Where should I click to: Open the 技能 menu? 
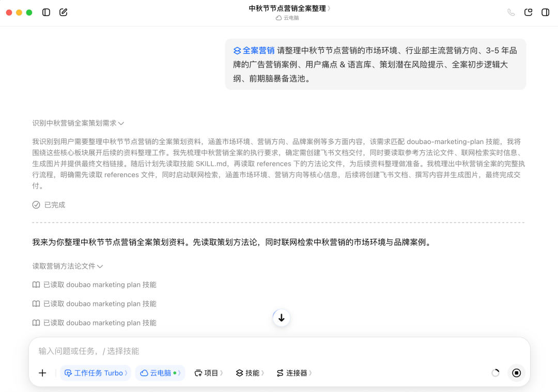pyautogui.click(x=250, y=373)
